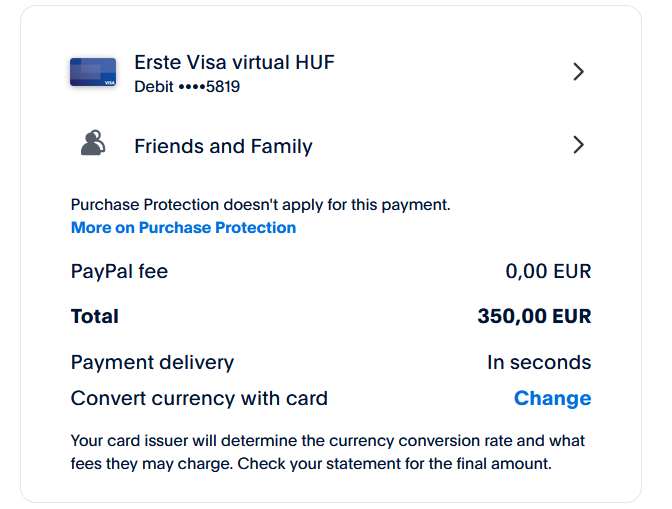The image size is (672, 509).
Task: Choose the Friends and Family payment type text
Action: pyautogui.click(x=223, y=146)
